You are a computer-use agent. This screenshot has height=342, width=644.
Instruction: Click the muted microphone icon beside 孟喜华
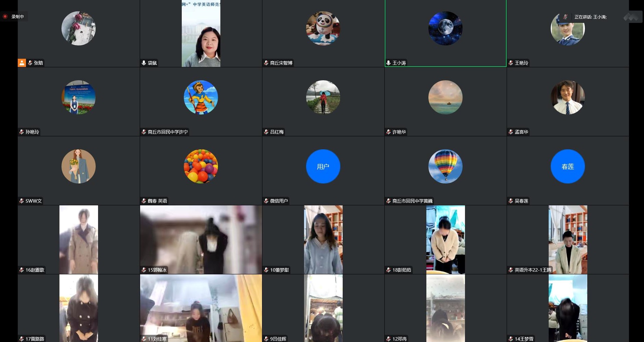click(x=511, y=132)
